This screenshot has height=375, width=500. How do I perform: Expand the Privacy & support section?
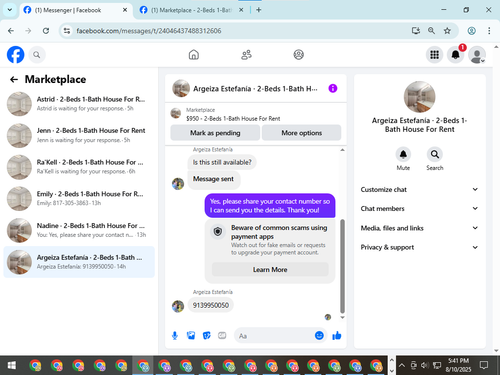(419, 247)
